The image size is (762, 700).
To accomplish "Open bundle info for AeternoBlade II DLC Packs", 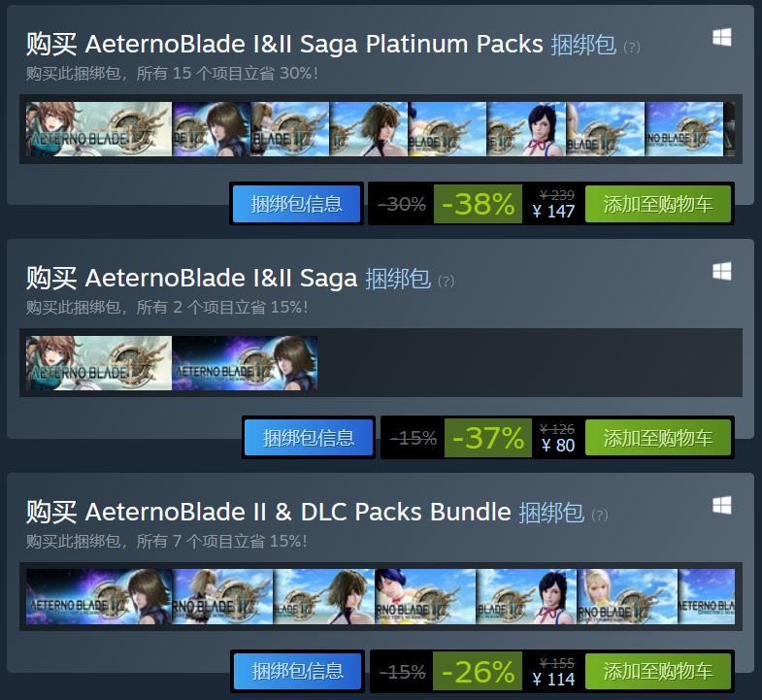I will [297, 671].
